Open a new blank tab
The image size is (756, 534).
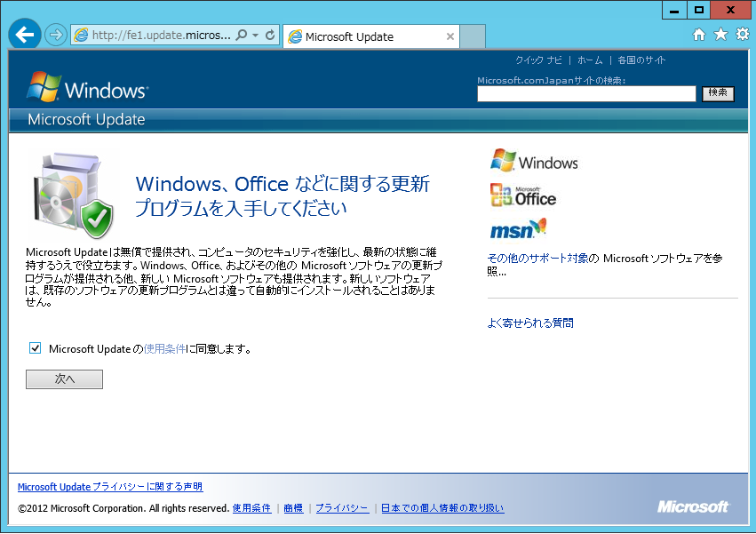tap(473, 36)
